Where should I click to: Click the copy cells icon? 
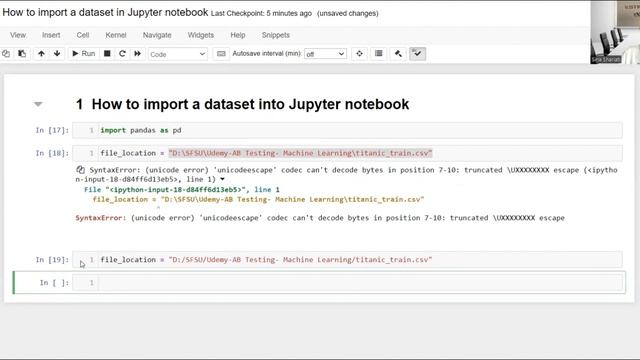pos(6,53)
